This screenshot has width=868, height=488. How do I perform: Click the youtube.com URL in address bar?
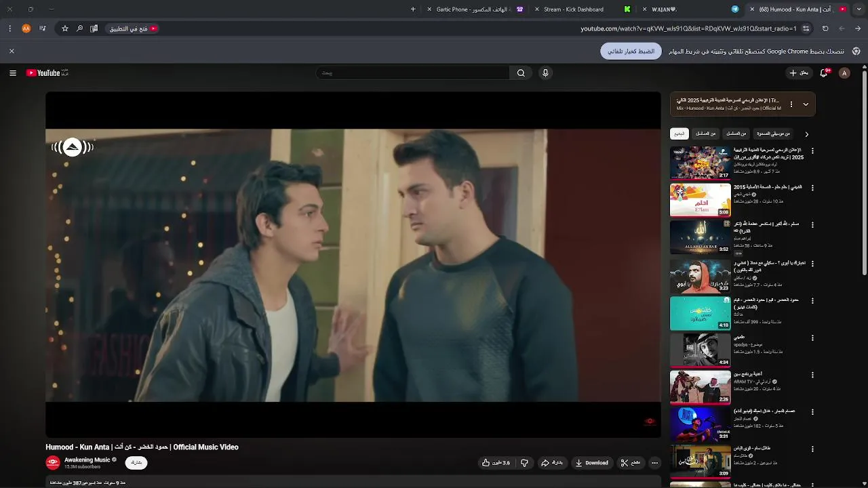coord(688,28)
